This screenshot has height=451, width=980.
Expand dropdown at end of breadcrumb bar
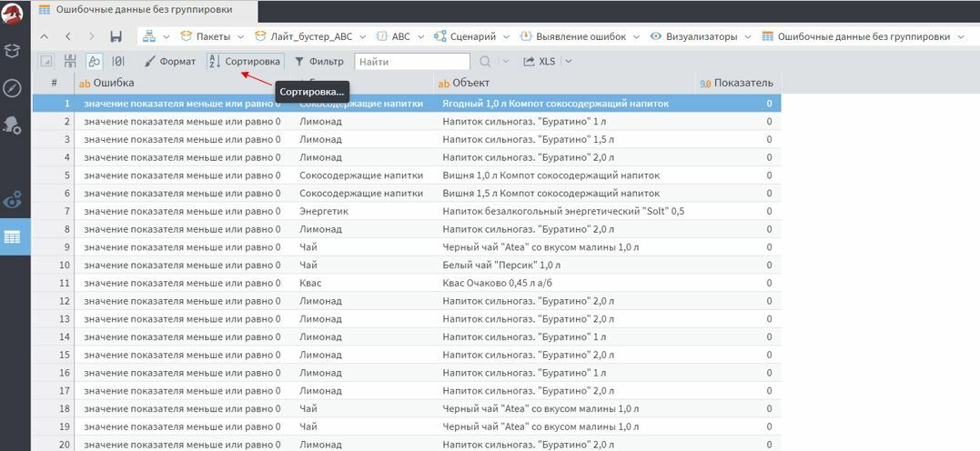tap(961, 36)
